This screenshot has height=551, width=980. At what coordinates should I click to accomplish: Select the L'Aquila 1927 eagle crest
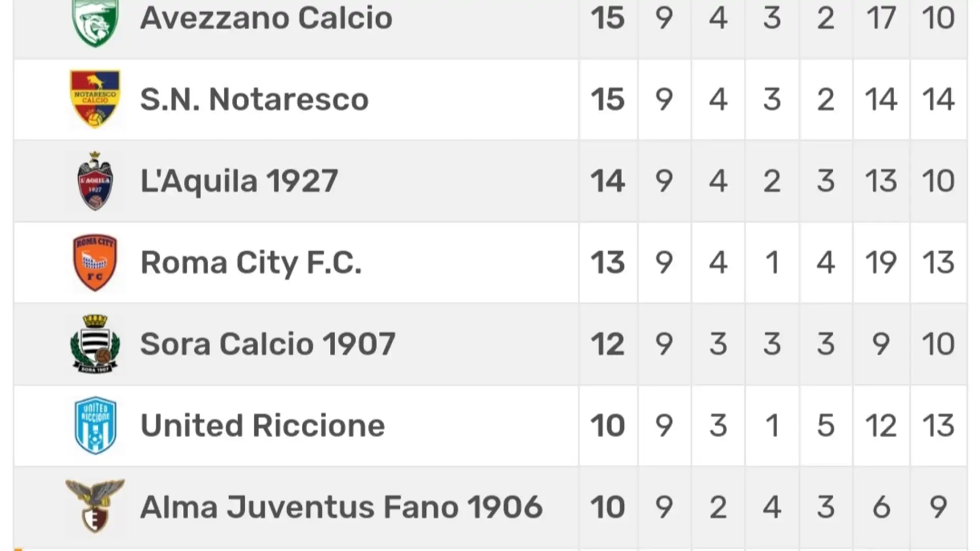point(95,181)
